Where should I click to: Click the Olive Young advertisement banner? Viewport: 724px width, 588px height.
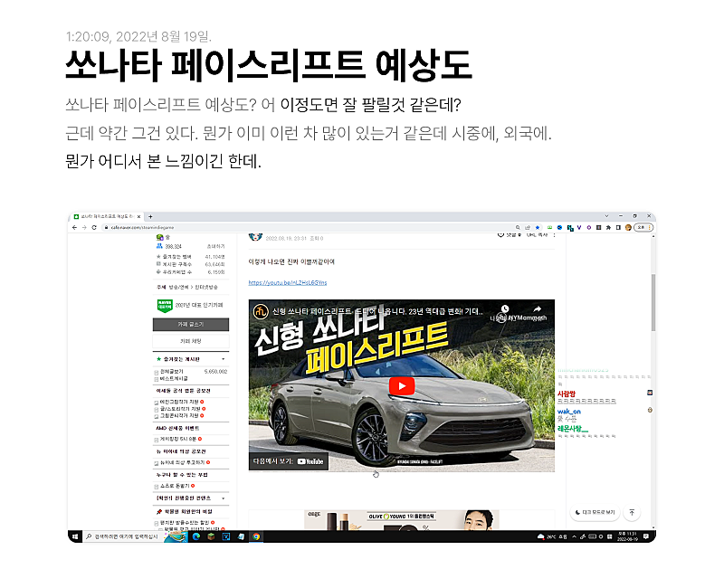(402, 520)
